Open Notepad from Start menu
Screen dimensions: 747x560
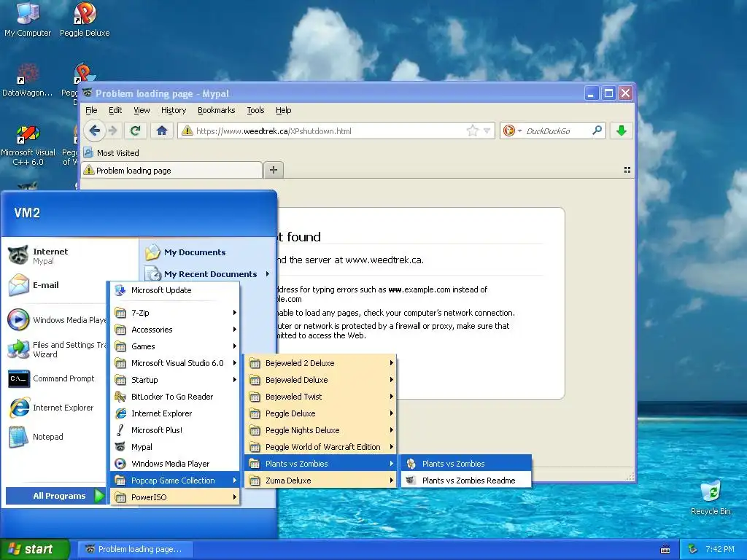(x=56, y=437)
